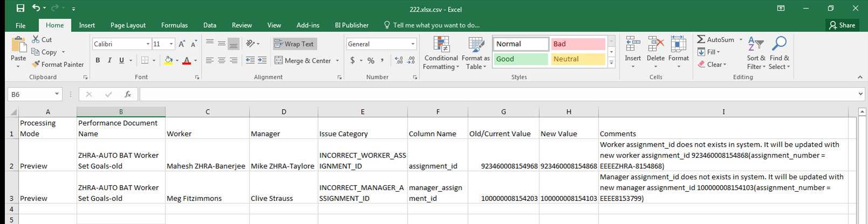Toggle Wrap Text option

pyautogui.click(x=294, y=44)
